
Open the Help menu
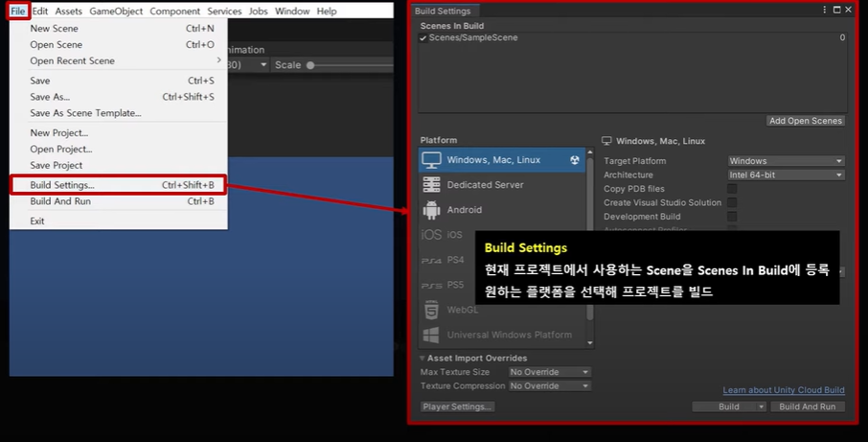(327, 12)
